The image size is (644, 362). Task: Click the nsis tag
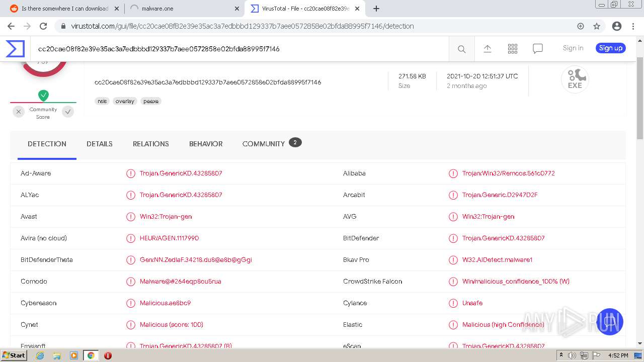click(102, 101)
